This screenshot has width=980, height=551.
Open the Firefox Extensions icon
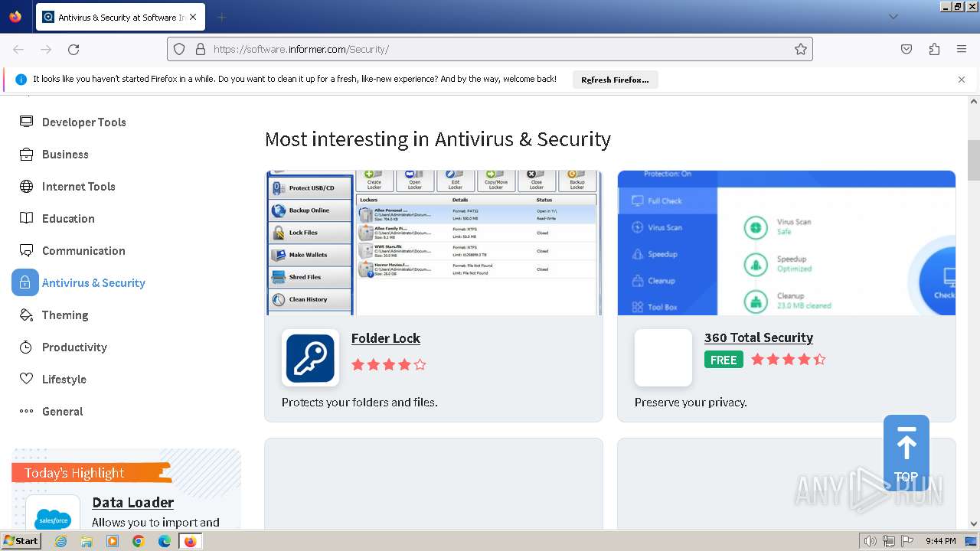(x=934, y=49)
